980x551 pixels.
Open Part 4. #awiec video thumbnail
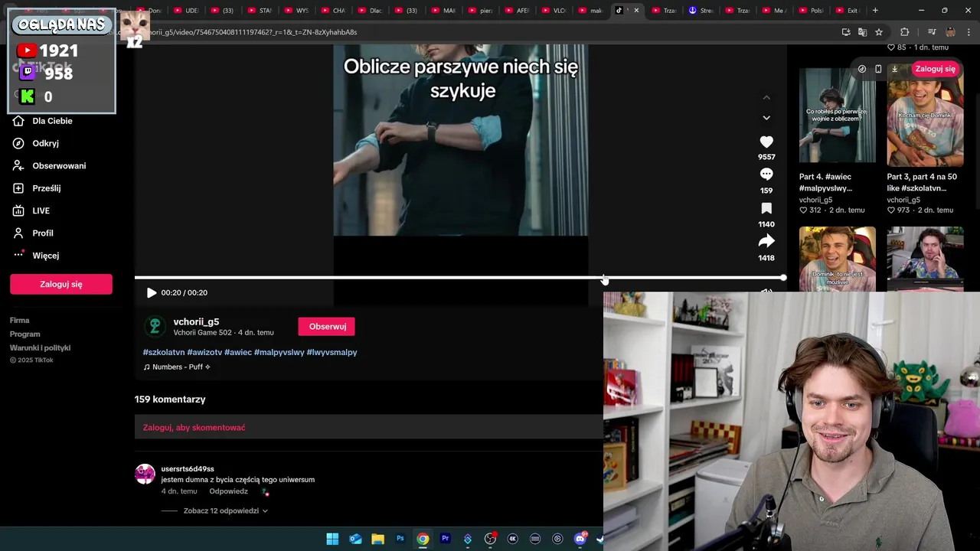pyautogui.click(x=838, y=116)
